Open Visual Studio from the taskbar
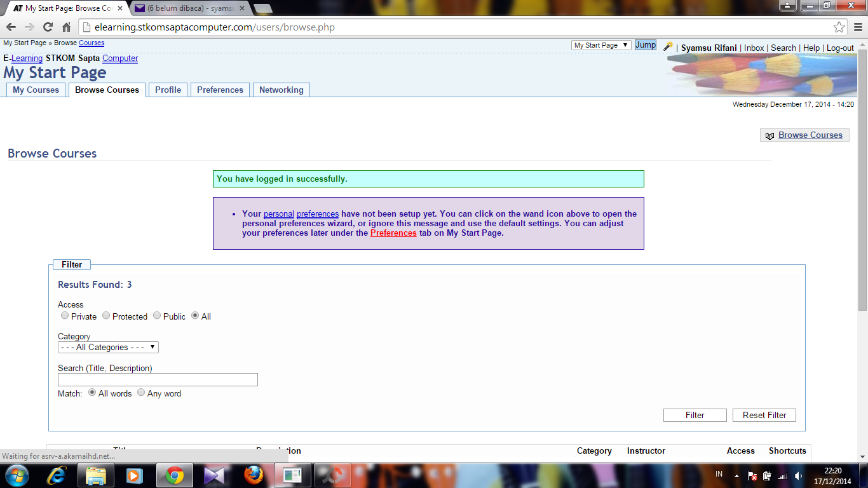 pyautogui.click(x=214, y=475)
